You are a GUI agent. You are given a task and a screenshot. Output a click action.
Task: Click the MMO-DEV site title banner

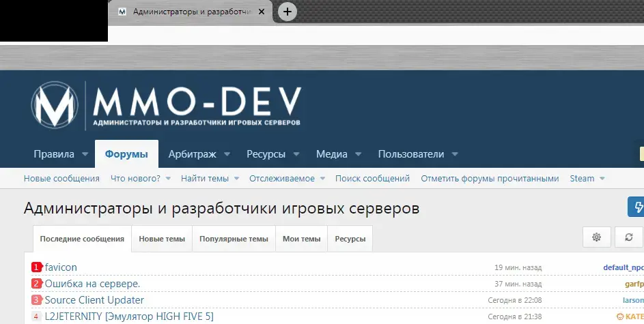(197, 106)
